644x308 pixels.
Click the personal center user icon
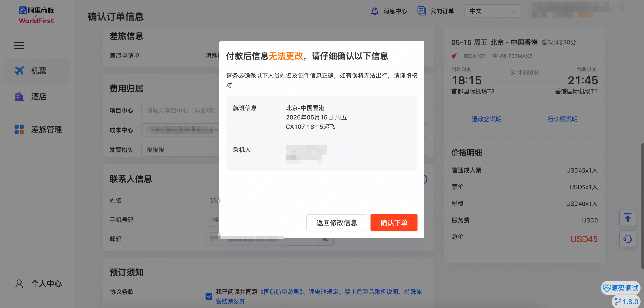19,284
